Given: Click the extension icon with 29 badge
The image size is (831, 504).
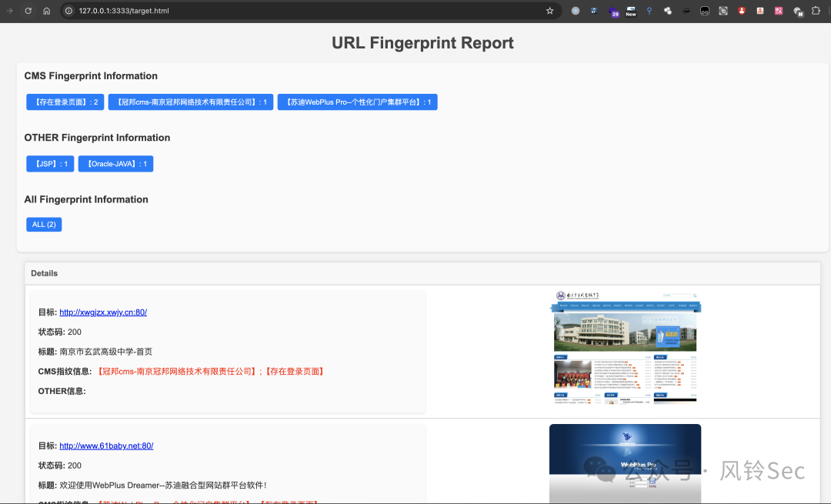Looking at the screenshot, I should pos(613,12).
